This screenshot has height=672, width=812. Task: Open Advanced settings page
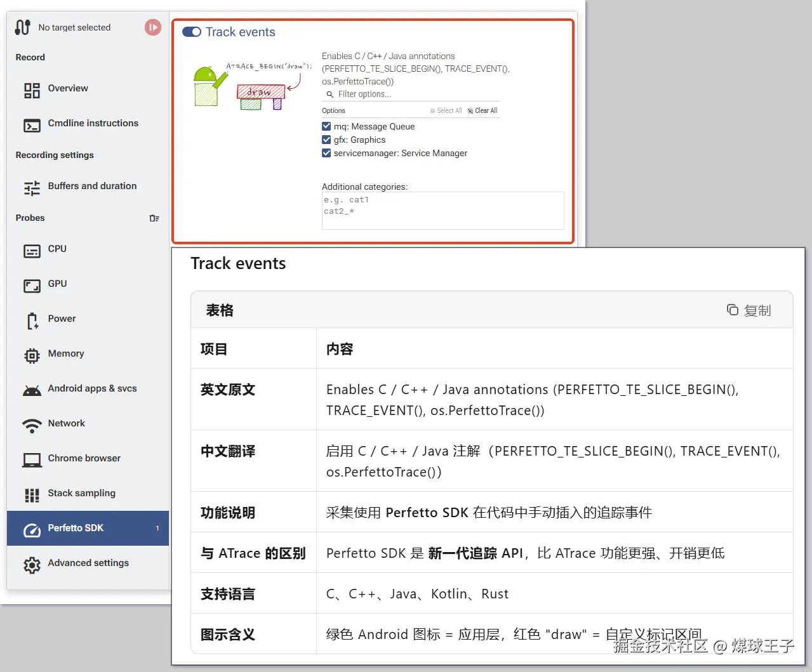point(88,563)
